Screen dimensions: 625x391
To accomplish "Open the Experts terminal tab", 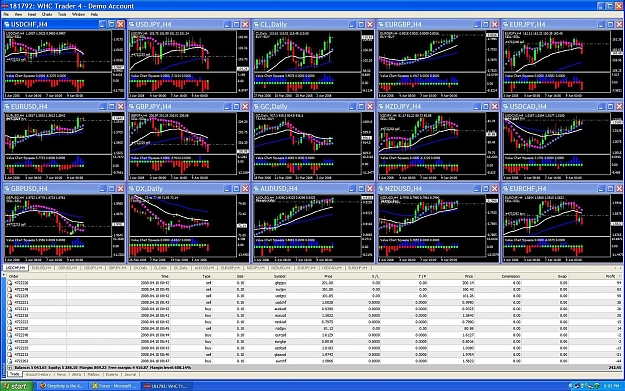I will tap(112, 375).
